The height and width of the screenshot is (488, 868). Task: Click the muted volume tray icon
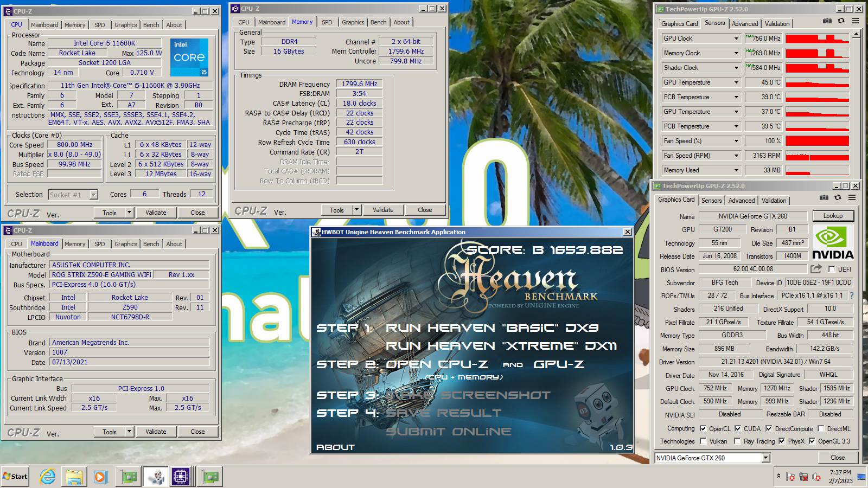coord(816,477)
